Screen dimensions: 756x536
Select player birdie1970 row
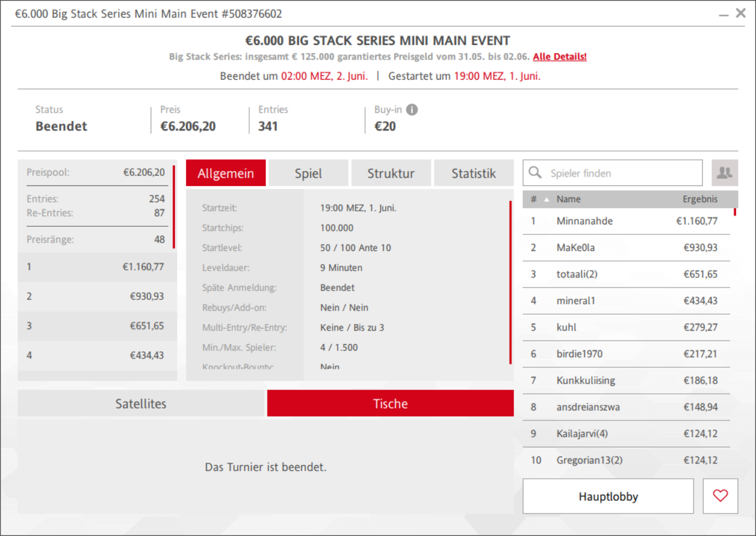626,354
